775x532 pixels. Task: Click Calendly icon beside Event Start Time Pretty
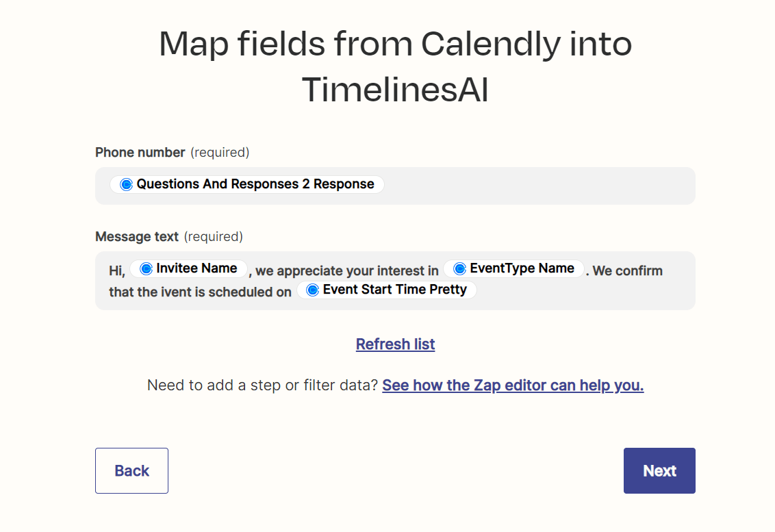(313, 290)
